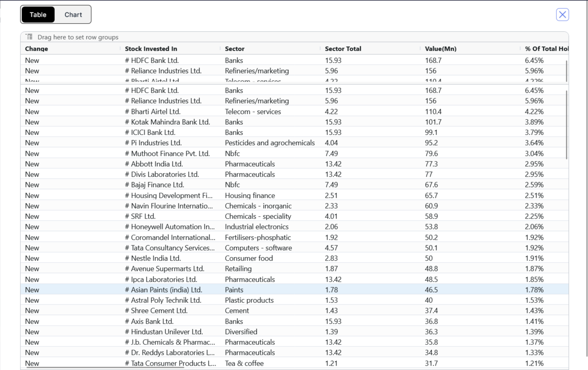The image size is (588, 370).
Task: Click the Plastic products sector cell
Action: coord(270,300)
